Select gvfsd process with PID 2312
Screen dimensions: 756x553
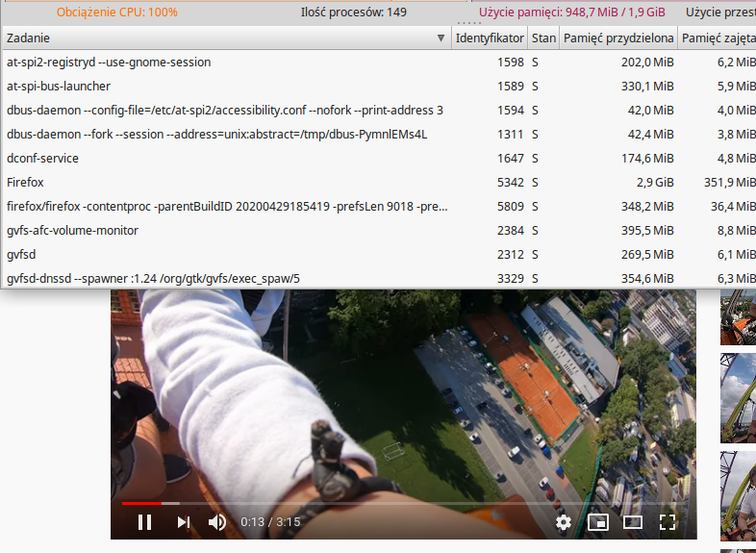coord(380,255)
